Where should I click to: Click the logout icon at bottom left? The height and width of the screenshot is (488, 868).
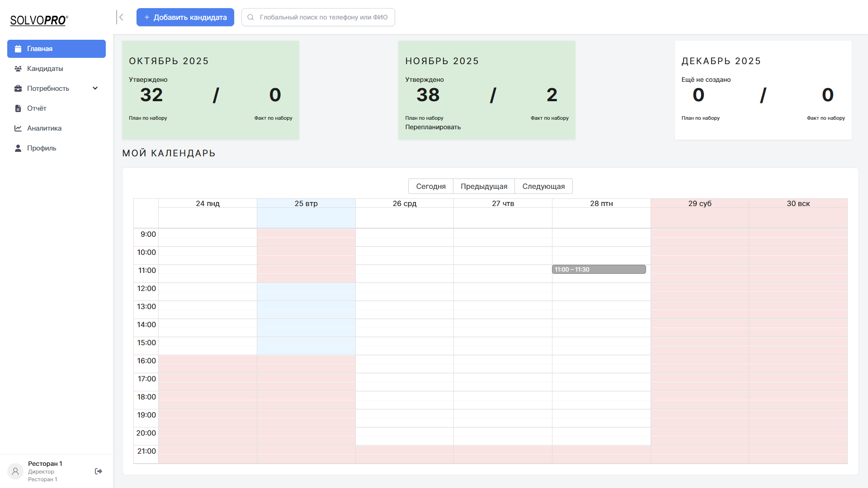click(99, 471)
